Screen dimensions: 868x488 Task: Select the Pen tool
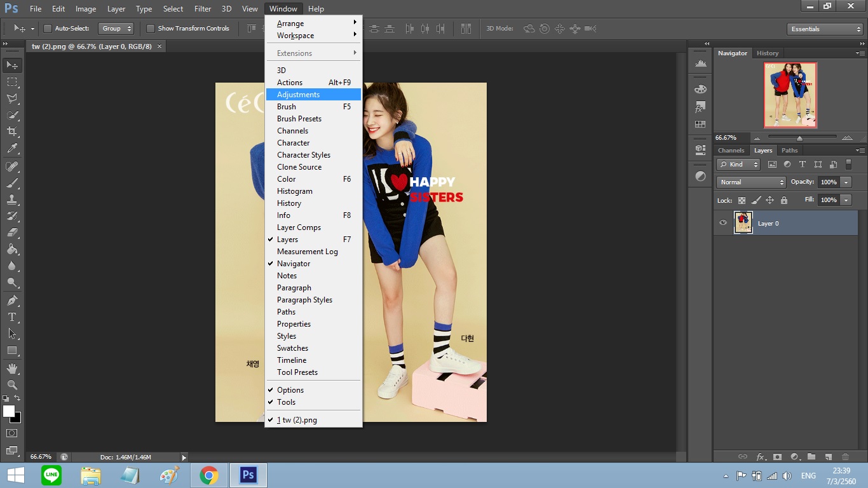click(12, 301)
